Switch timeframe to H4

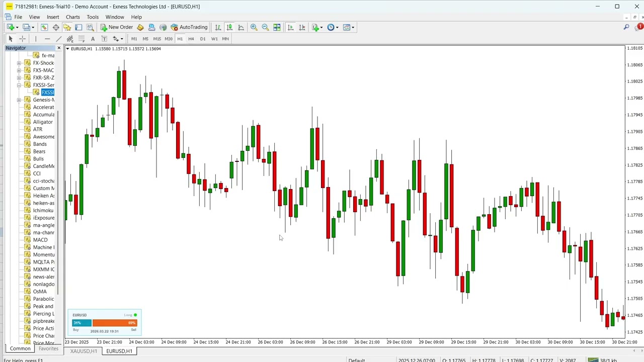[191, 39]
